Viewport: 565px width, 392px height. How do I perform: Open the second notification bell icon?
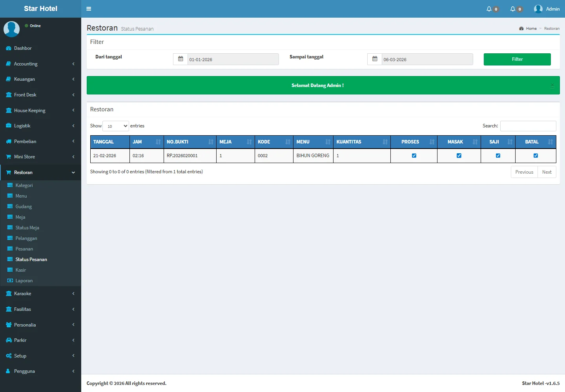tap(513, 9)
